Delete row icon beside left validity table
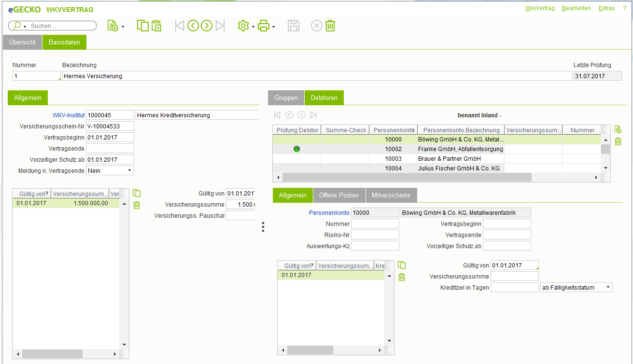This screenshot has width=633, height=364. 137,205
